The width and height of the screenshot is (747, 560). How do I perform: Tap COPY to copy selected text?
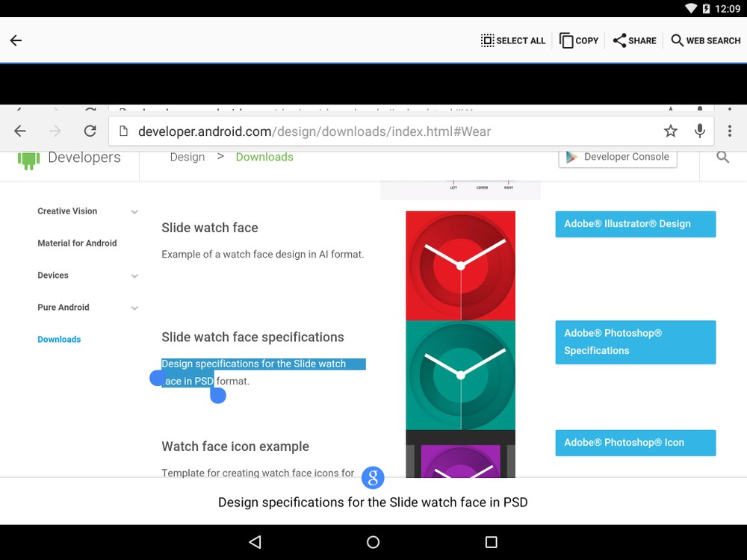579,40
